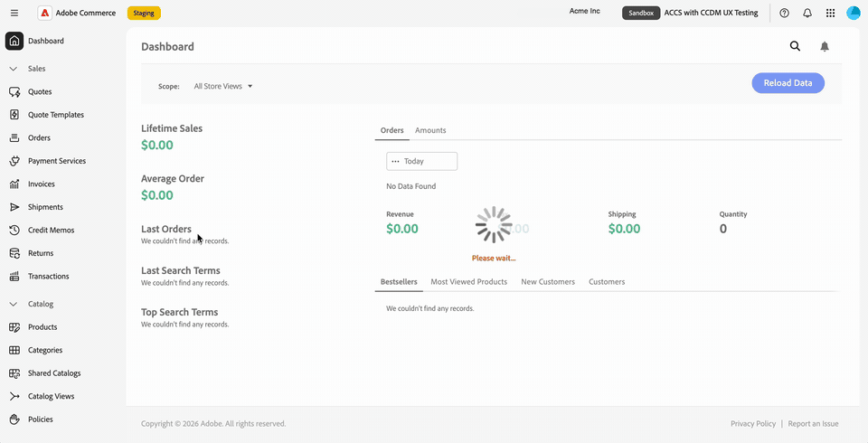Collapse the Sales section chevron

[x=14, y=69]
